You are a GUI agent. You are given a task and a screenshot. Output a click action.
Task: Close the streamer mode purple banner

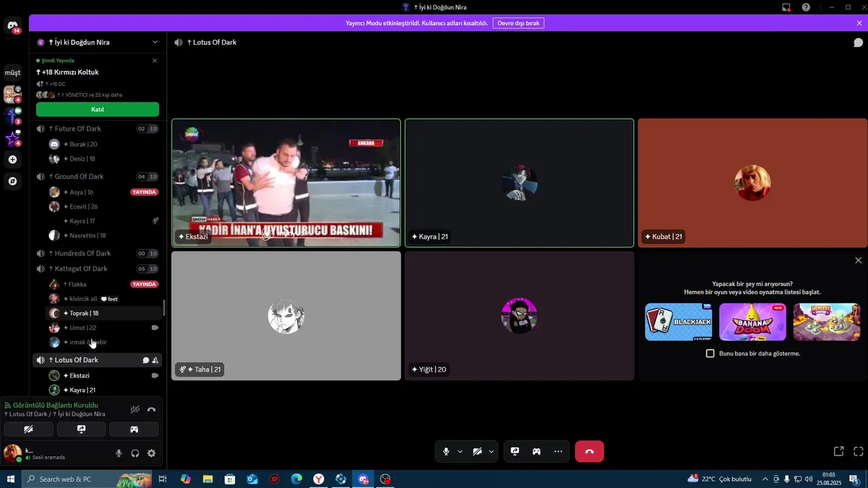coord(859,23)
